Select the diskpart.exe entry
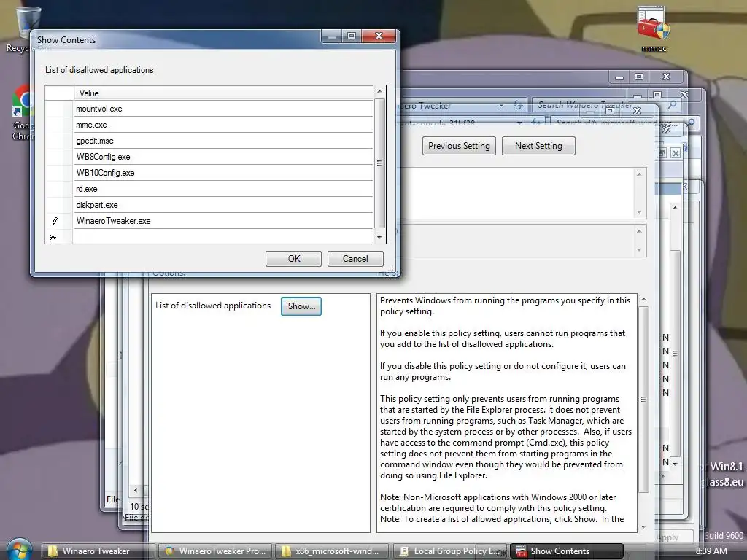This screenshot has width=747, height=560. pyautogui.click(x=223, y=205)
